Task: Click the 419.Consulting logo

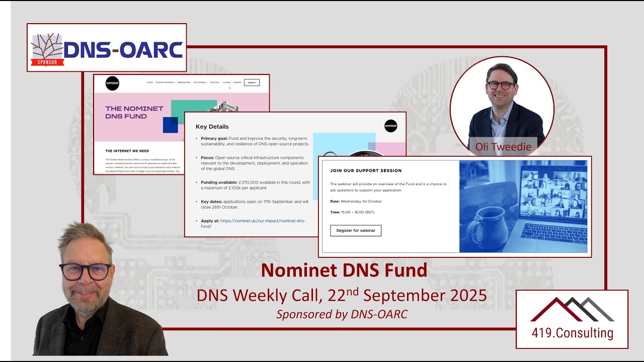Action: coord(572,319)
